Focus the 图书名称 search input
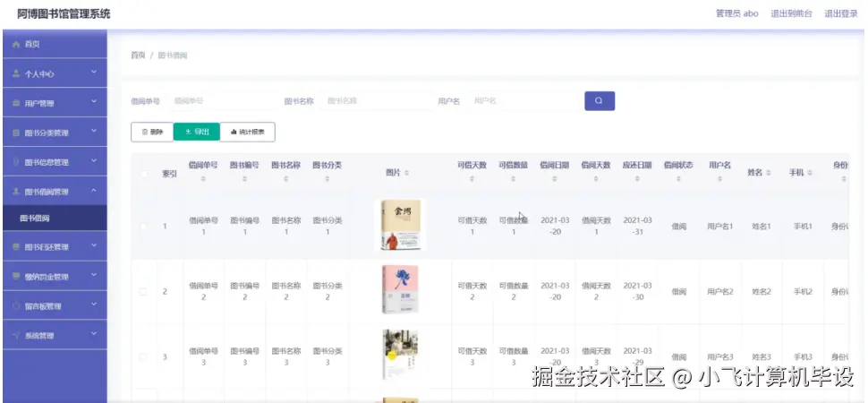This screenshot has height=403, width=868. [x=375, y=101]
